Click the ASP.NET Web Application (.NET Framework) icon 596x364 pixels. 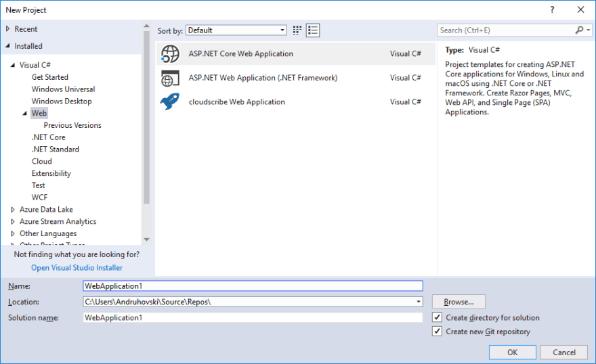point(170,78)
